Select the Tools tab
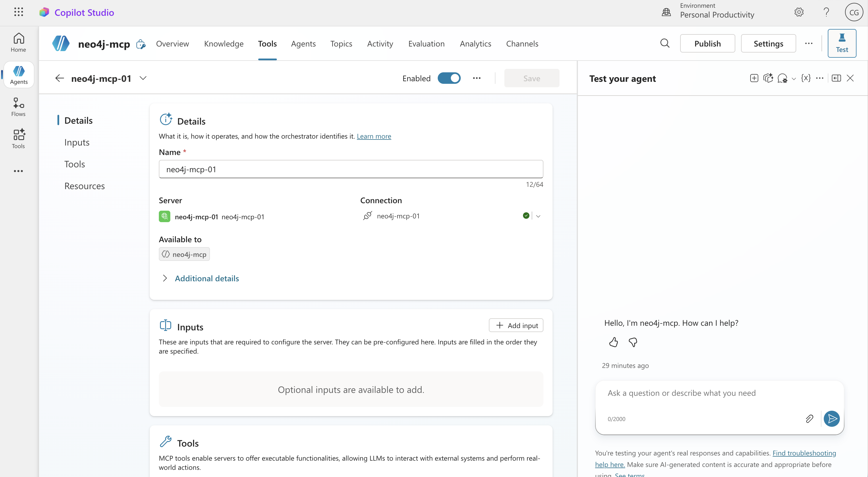The width and height of the screenshot is (868, 477). (267, 43)
